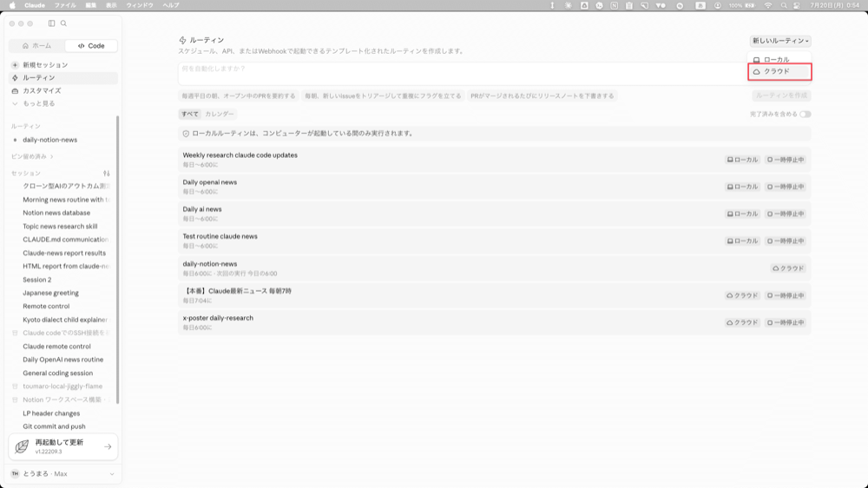This screenshot has height=488, width=868.
Task: Start a 新規セッション
Action: point(63,65)
